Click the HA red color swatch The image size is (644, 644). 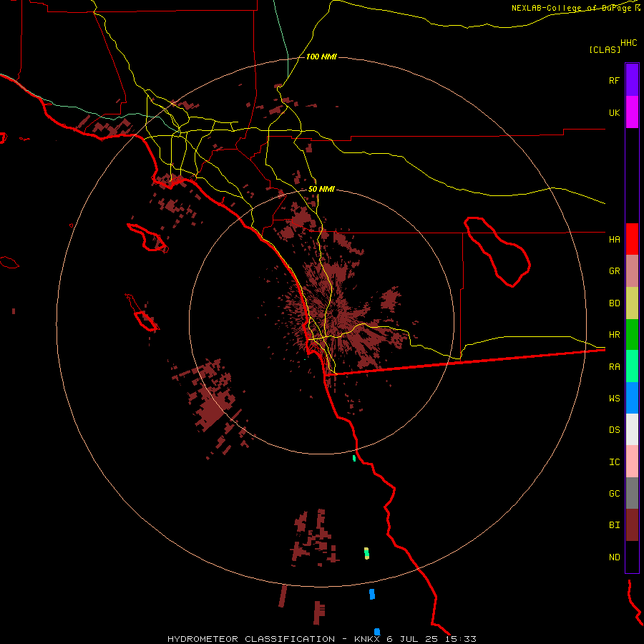click(x=632, y=239)
